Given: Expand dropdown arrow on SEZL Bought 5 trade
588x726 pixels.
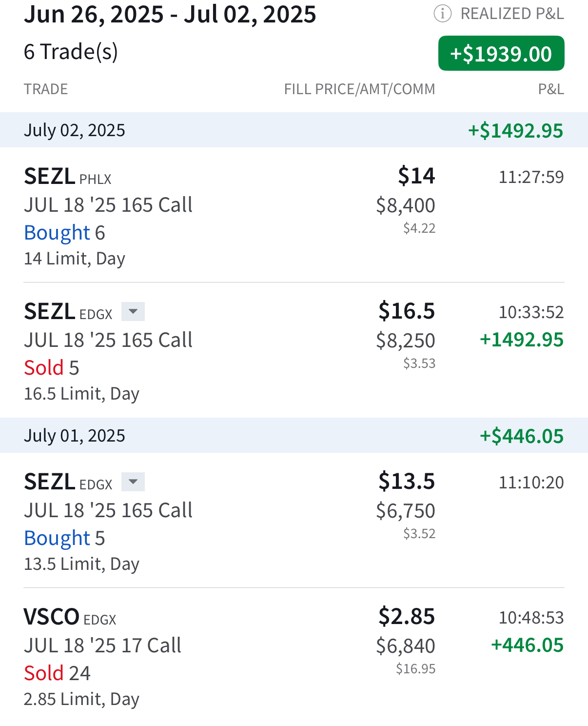Looking at the screenshot, I should 133,482.
